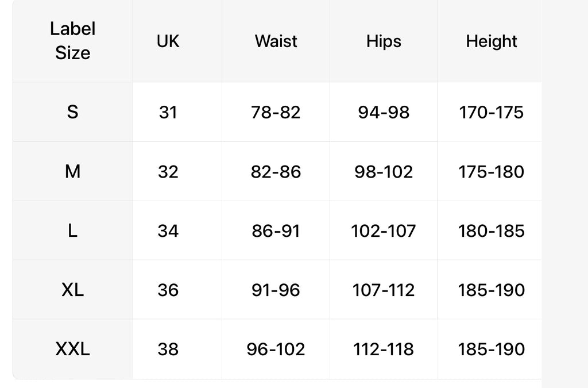588x388 pixels.
Task: Click the XL label size cell
Action: (73, 290)
